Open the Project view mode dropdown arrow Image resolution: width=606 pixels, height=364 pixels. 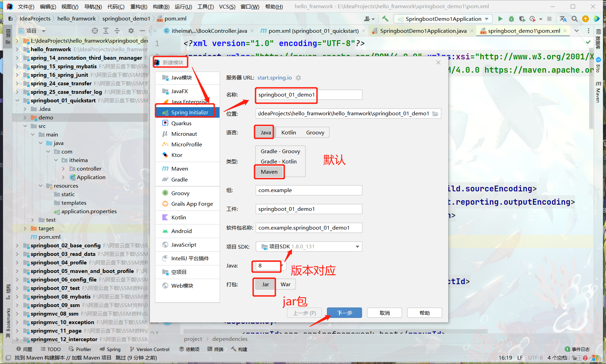(44, 31)
